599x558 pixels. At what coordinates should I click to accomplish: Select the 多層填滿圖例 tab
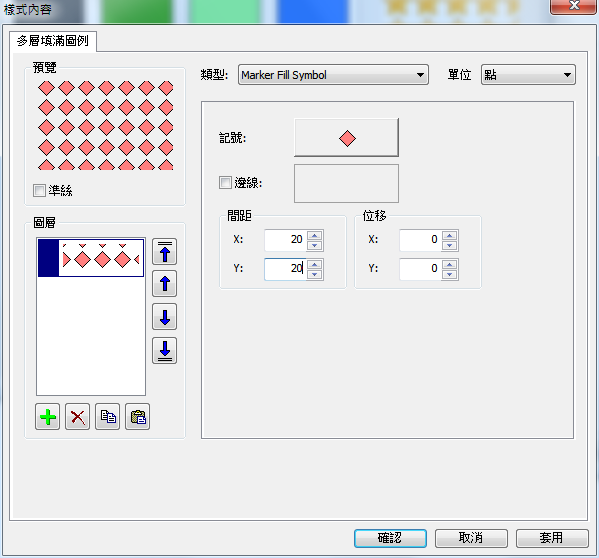53,40
